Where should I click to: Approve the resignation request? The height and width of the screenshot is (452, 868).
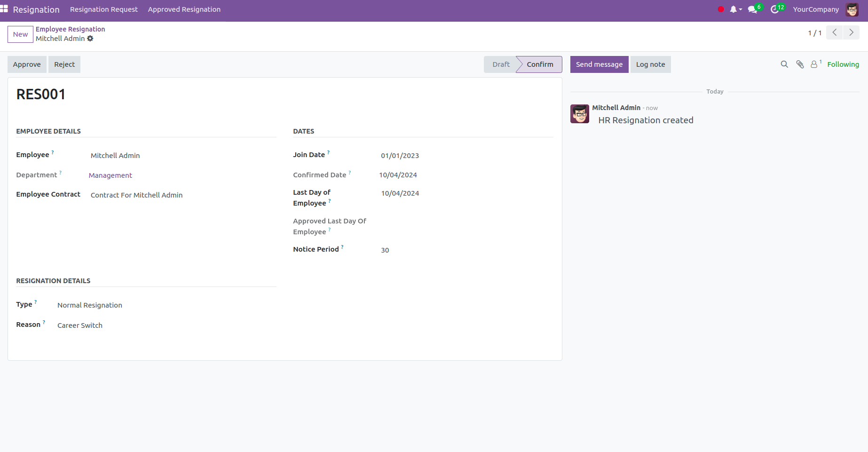tap(27, 64)
